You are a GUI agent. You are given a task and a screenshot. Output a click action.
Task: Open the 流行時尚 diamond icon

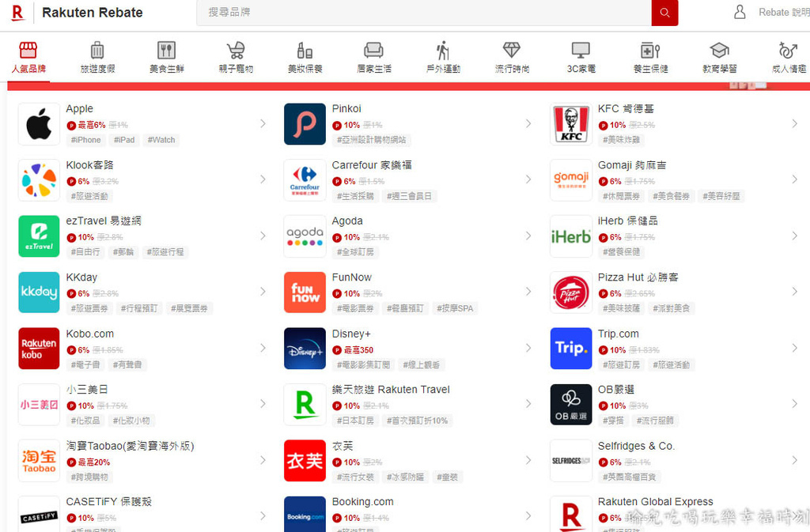click(x=512, y=50)
